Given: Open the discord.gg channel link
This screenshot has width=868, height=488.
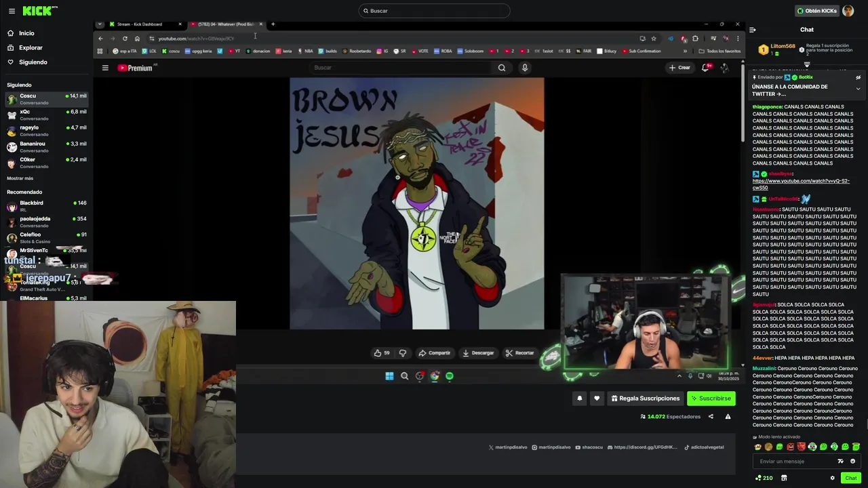Looking at the screenshot, I should coord(643,447).
